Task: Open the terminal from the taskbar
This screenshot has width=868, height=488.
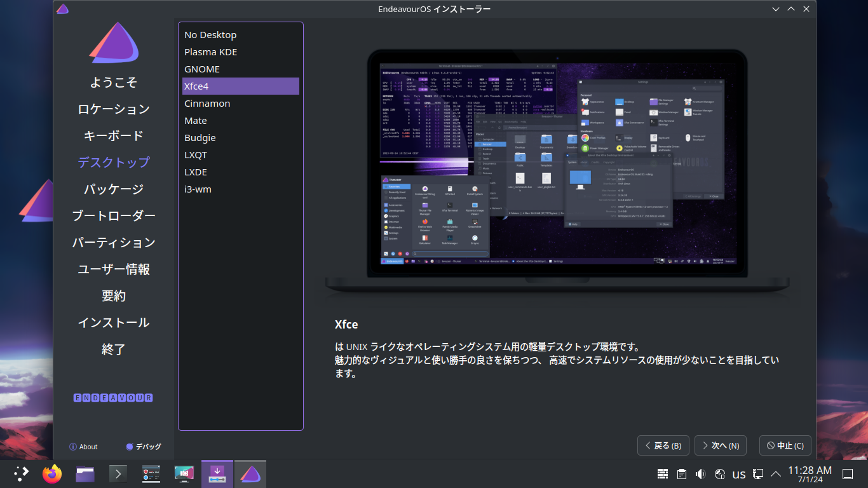Action: (118, 474)
